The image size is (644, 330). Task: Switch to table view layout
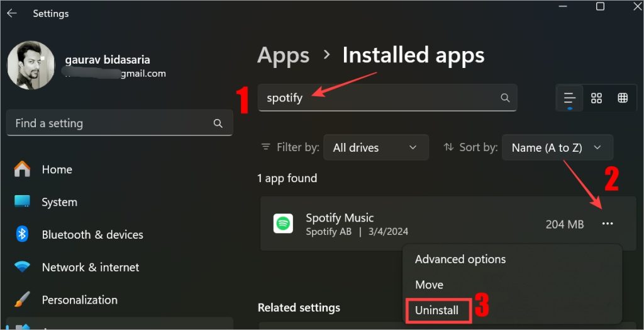coord(623,98)
